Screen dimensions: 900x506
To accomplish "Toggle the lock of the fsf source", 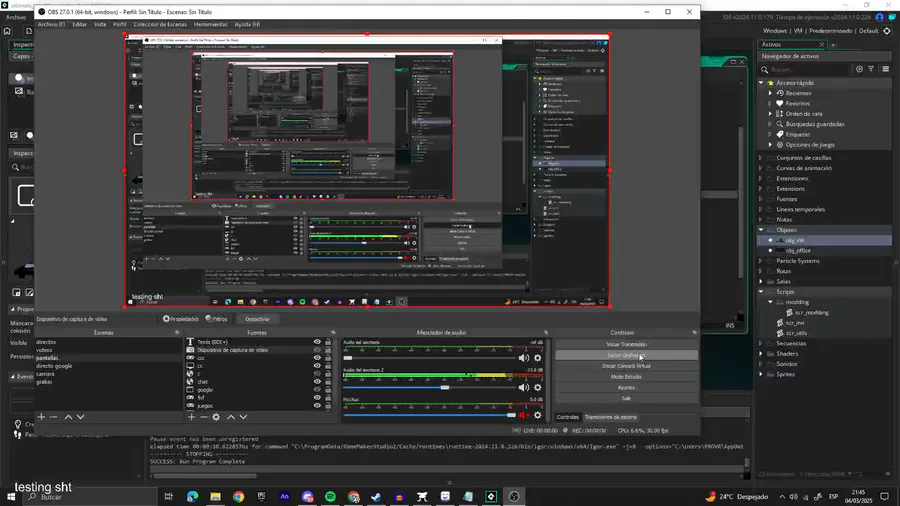I will (328, 398).
